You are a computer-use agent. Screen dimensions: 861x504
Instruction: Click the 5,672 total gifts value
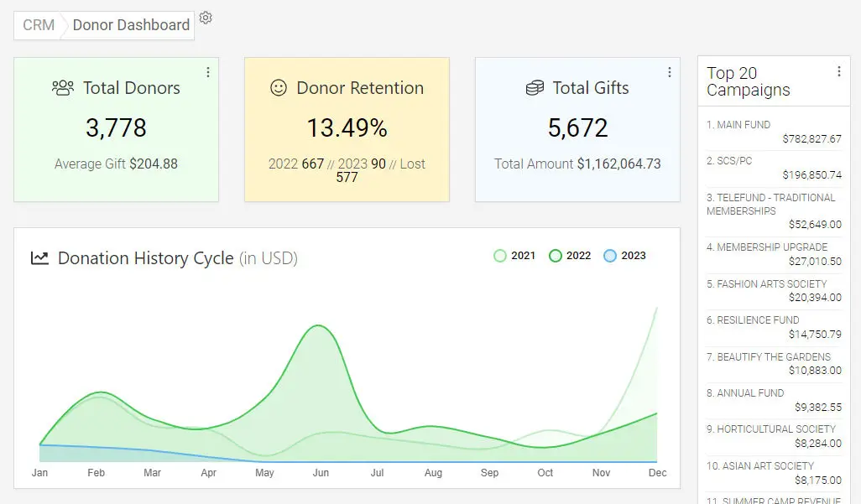click(577, 128)
